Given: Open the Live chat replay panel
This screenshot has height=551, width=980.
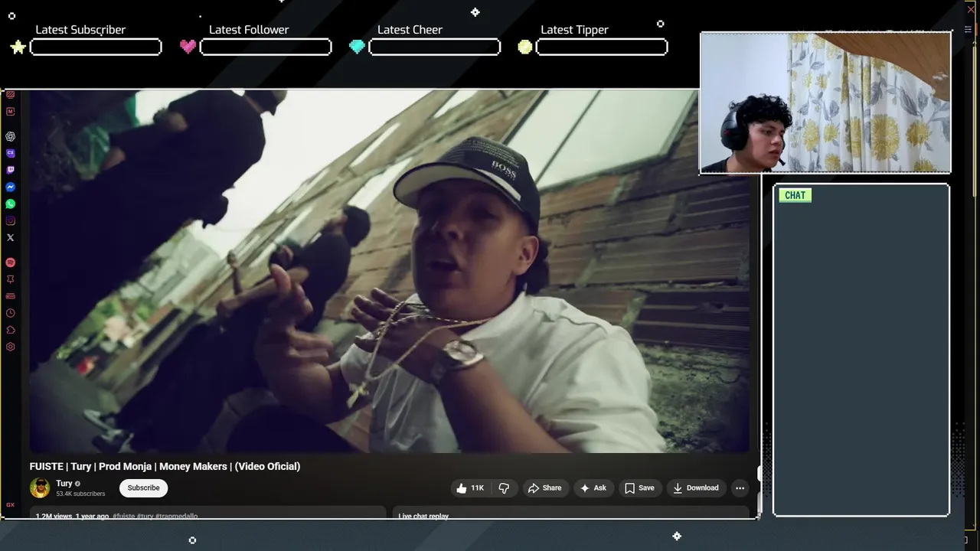Looking at the screenshot, I should (x=570, y=513).
